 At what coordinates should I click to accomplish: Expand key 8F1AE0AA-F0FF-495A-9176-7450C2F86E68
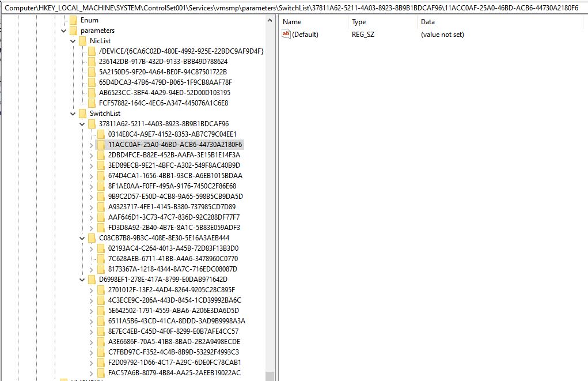coord(91,186)
